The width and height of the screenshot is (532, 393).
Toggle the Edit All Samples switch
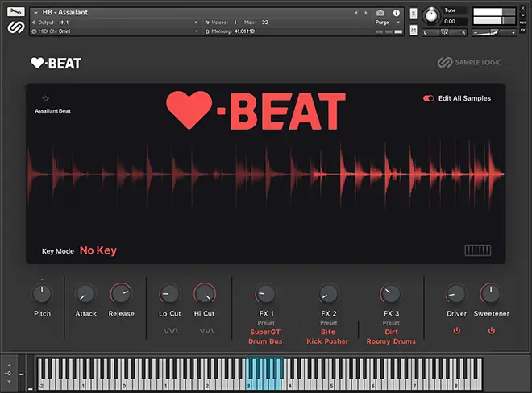coord(428,98)
